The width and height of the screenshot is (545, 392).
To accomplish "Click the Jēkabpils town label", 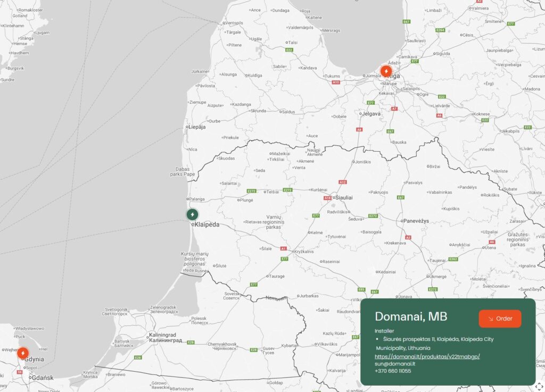I will pos(510,131).
